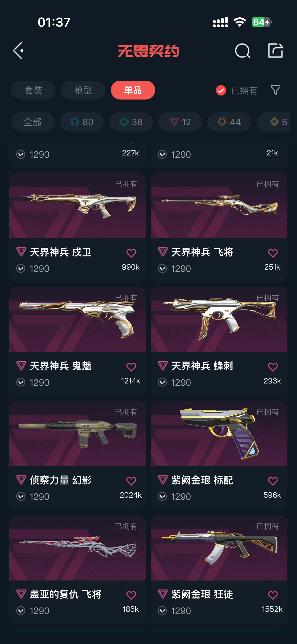Screen dimensions: 297x644
Task: Like 侦察力量 幻影 heart icon
Action: (131, 481)
